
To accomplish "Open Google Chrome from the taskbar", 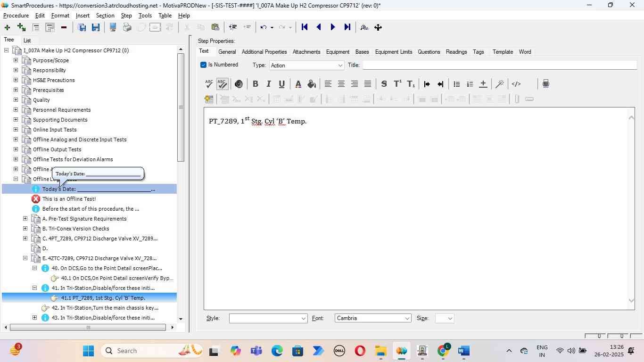I will click(443, 351).
